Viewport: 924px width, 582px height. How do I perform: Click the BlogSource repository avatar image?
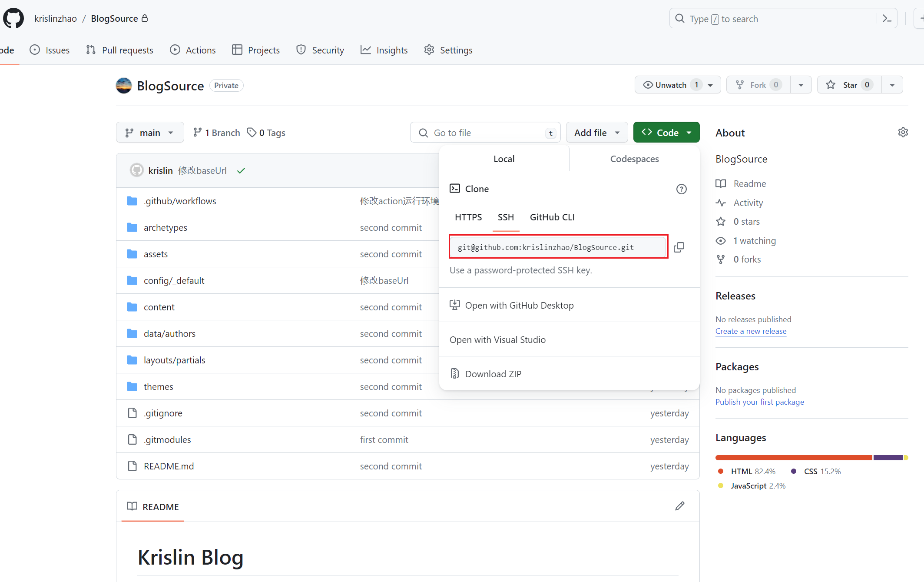(124, 86)
